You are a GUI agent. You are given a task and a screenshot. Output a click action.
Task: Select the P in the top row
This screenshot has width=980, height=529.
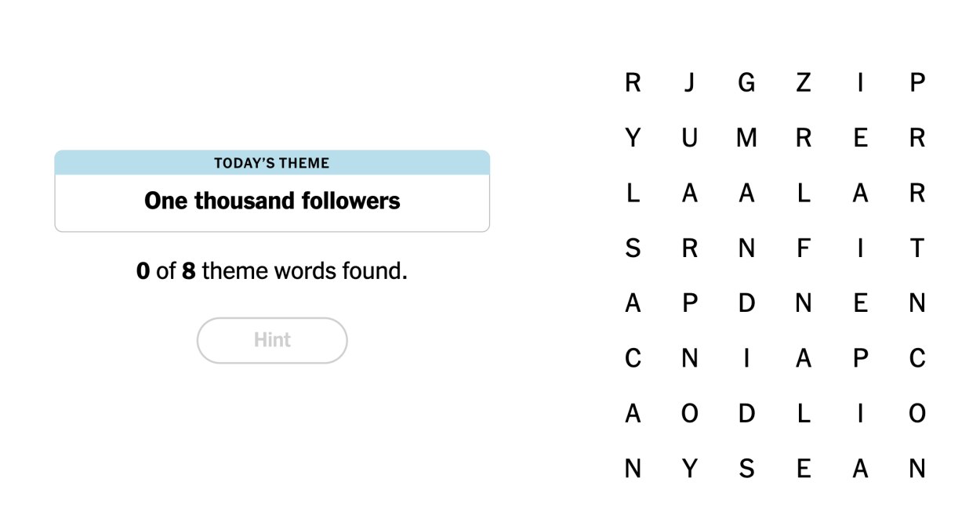[x=916, y=82]
